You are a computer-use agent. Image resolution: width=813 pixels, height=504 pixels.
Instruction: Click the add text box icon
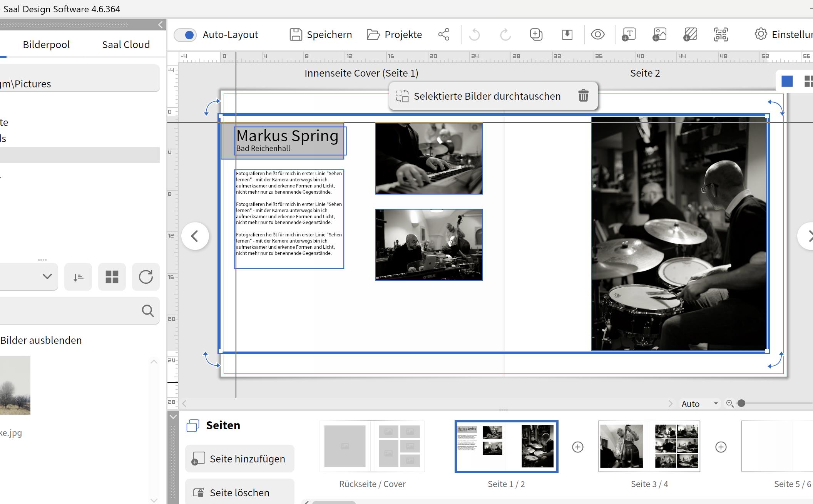click(x=628, y=35)
